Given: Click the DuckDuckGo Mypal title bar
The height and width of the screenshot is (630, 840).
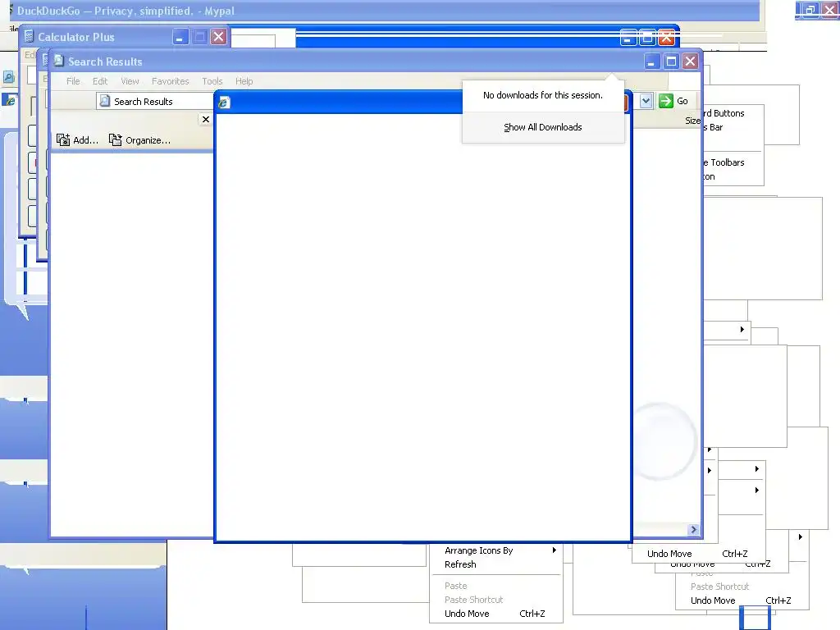Looking at the screenshot, I should coord(384,11).
